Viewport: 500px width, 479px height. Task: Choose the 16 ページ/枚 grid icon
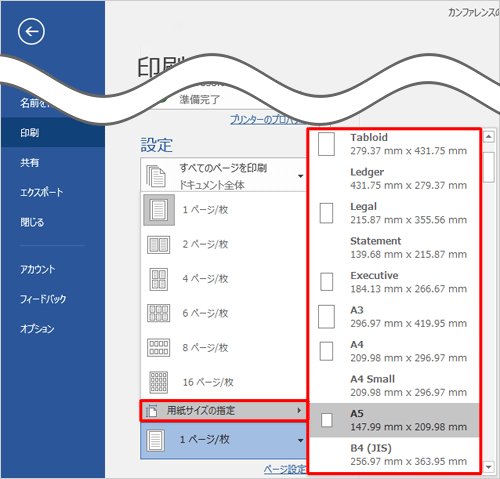(x=159, y=382)
